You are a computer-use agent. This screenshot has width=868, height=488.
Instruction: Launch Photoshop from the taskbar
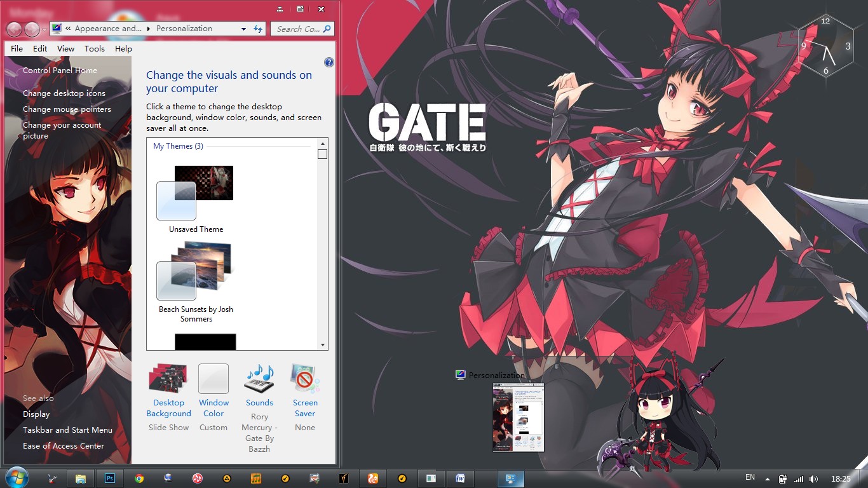pos(110,478)
